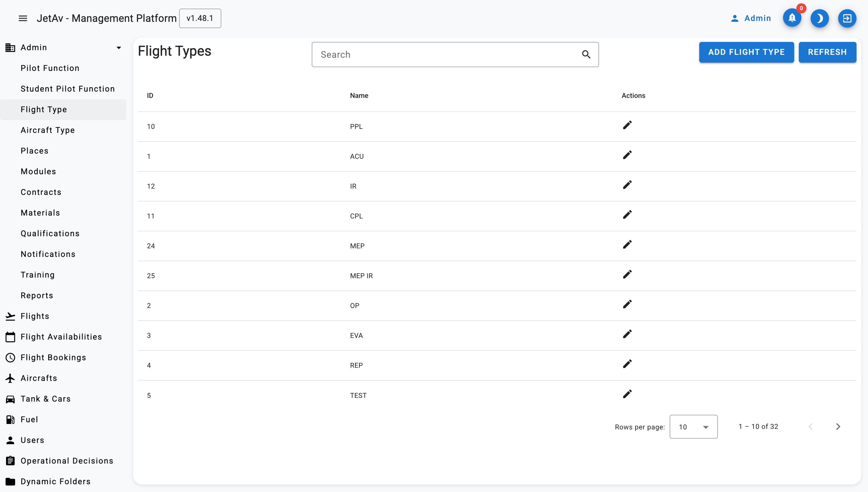Click the hamburger menu icon
The image size is (868, 492).
click(x=23, y=18)
